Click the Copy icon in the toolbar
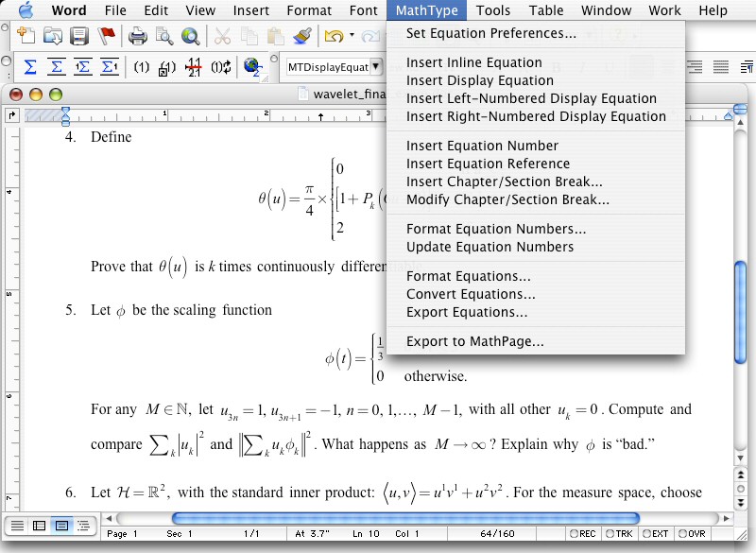 click(249, 36)
